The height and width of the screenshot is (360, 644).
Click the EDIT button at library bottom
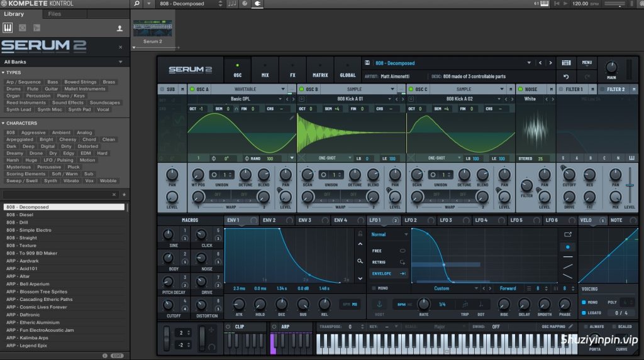117,356
